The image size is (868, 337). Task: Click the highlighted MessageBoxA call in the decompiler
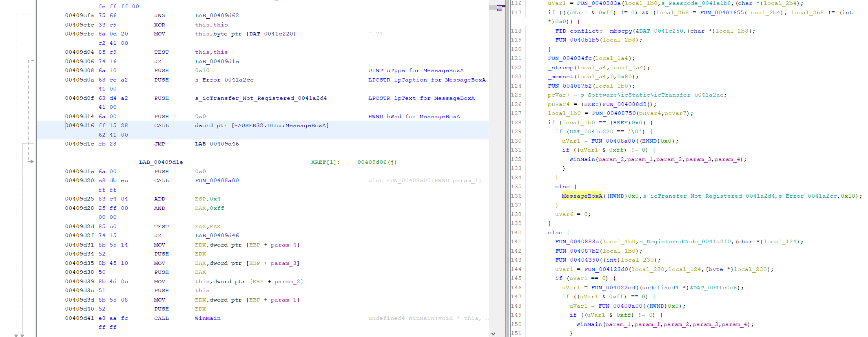582,196
